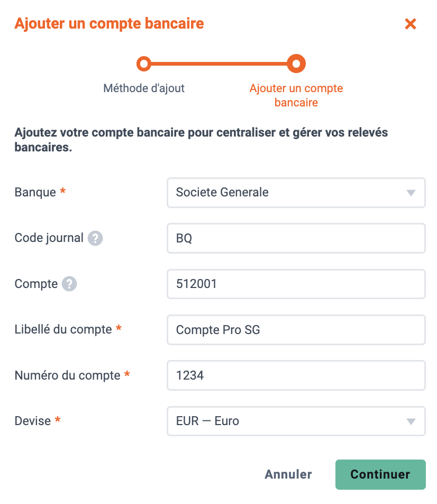Focus the Code journal field containing BQ
This screenshot has height=504, width=437.
(296, 238)
